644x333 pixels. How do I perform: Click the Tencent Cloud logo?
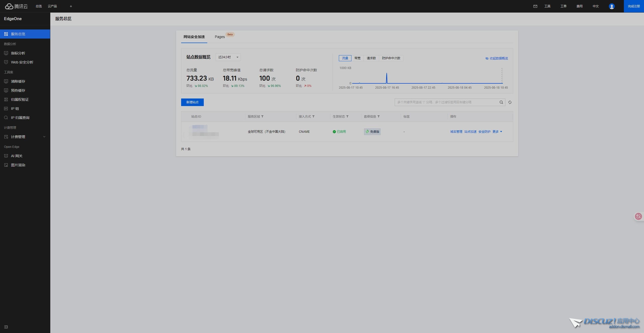(16, 6)
